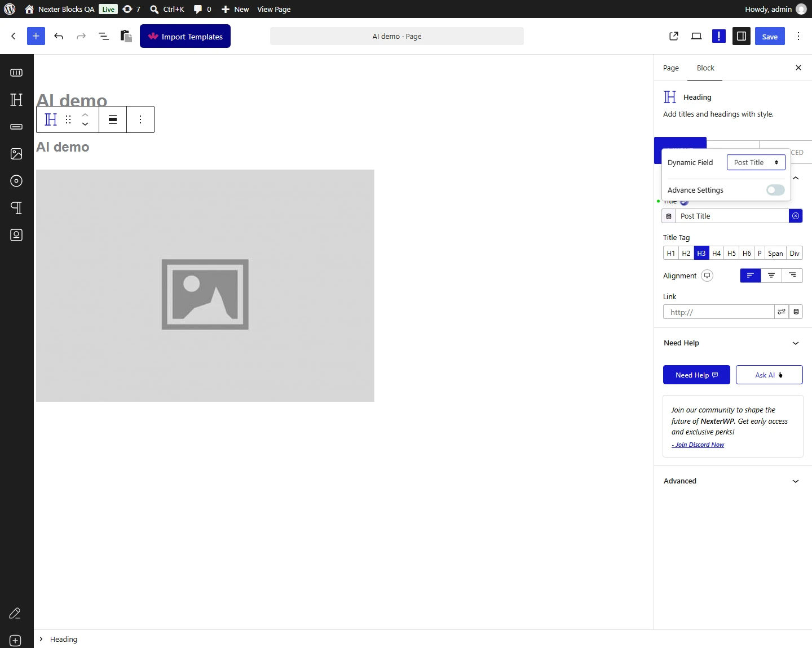Image resolution: width=812 pixels, height=648 pixels.
Task: Open the Join Discord Now link
Action: [698, 445]
